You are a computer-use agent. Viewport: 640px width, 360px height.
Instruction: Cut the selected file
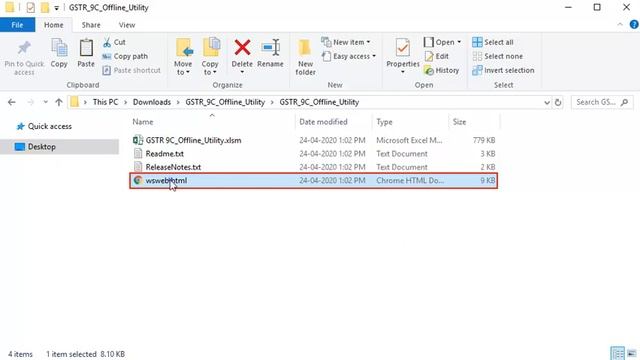coord(114,42)
